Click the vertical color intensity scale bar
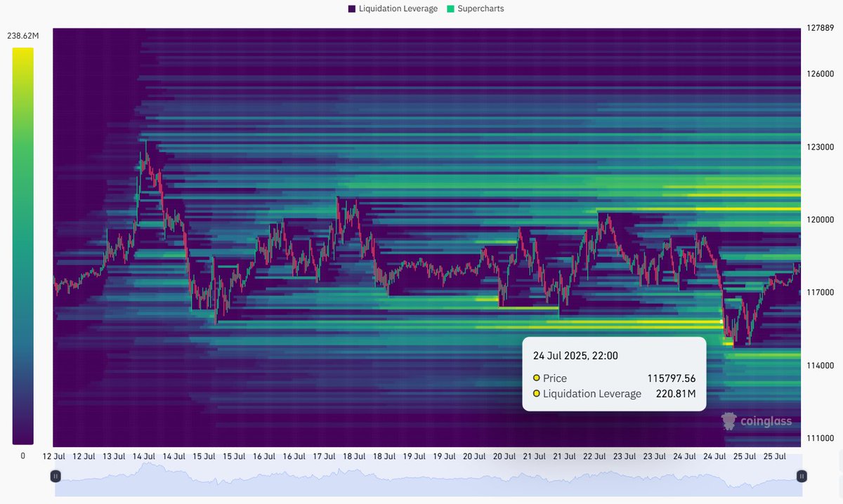This screenshot has width=843, height=504. [x=24, y=246]
